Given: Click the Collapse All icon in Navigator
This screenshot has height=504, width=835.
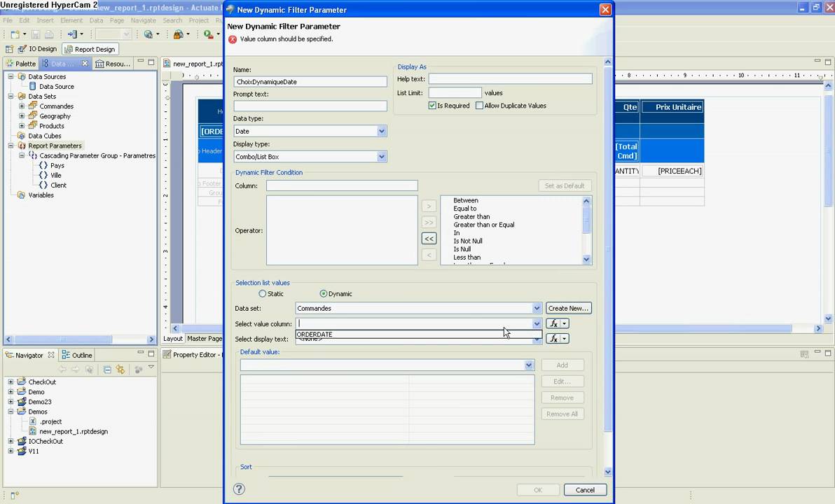Looking at the screenshot, I should click(x=107, y=370).
